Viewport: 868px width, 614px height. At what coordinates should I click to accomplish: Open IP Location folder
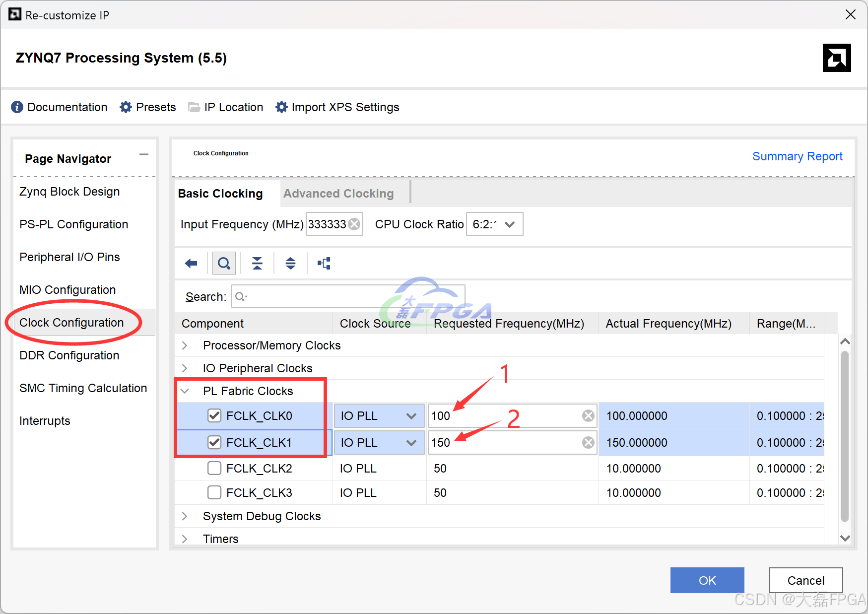click(x=194, y=107)
